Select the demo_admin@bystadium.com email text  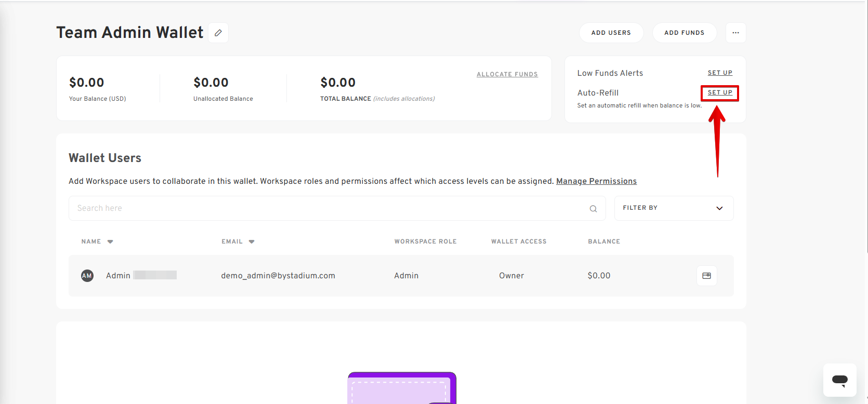278,276
